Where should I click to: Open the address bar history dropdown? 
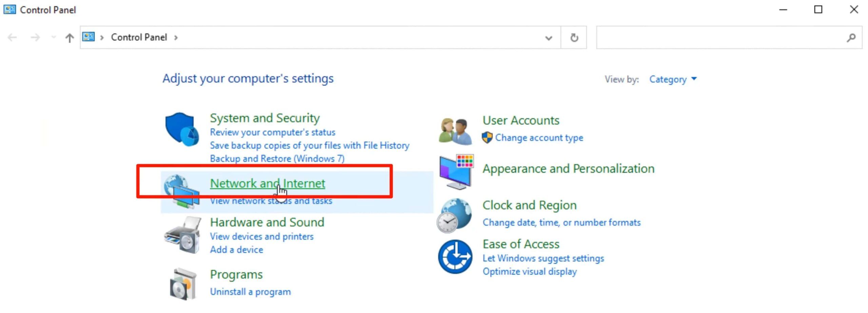pos(548,38)
